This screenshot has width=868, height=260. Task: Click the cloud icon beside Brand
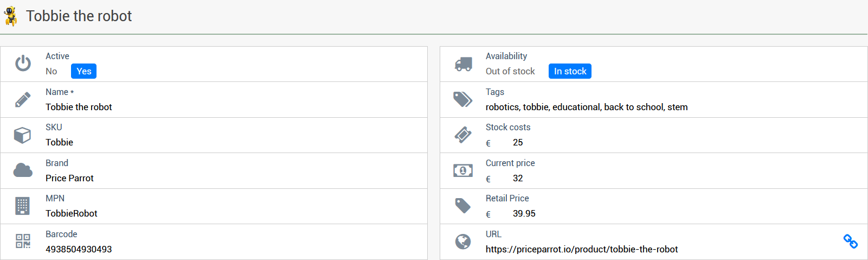[x=23, y=170]
